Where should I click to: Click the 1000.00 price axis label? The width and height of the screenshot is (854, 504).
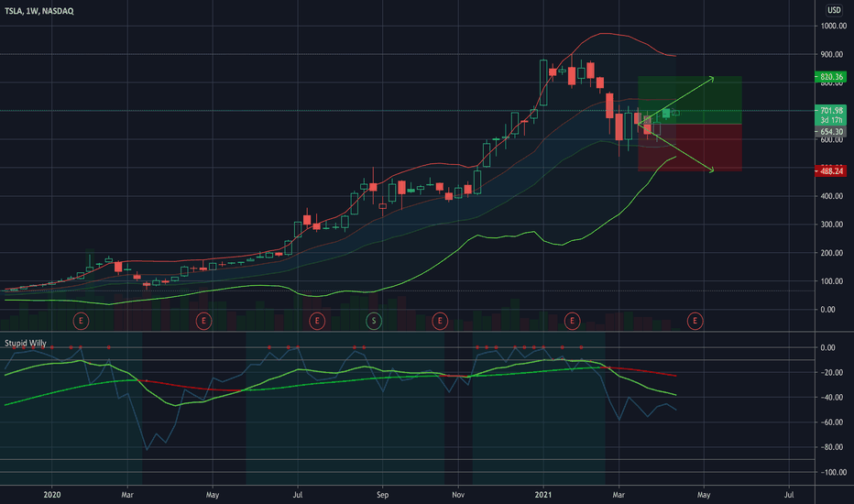pos(833,27)
